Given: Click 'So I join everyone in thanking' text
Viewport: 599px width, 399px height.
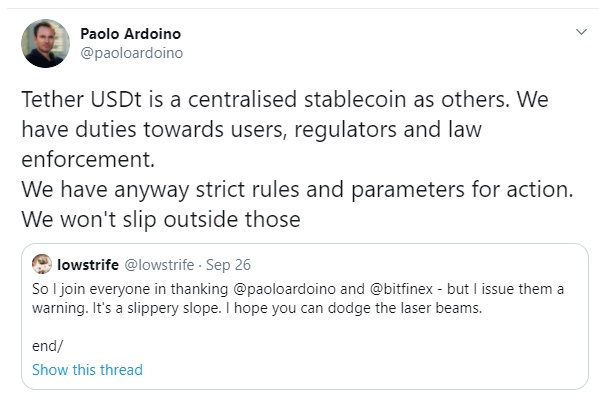Looking at the screenshot, I should (130, 289).
